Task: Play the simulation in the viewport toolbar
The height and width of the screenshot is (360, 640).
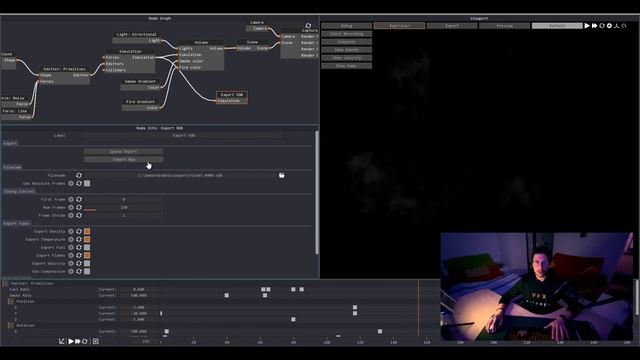Action: [x=587, y=26]
